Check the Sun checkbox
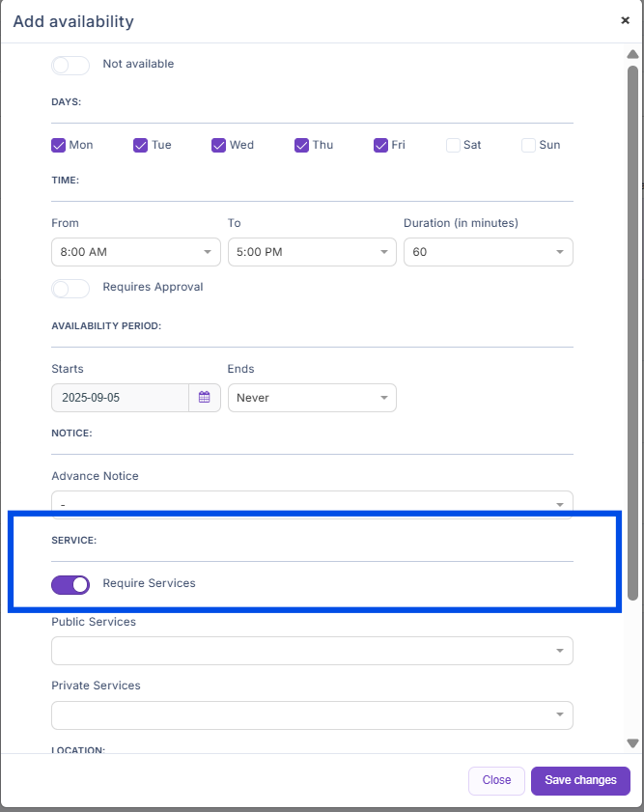The height and width of the screenshot is (812, 644). [x=528, y=145]
